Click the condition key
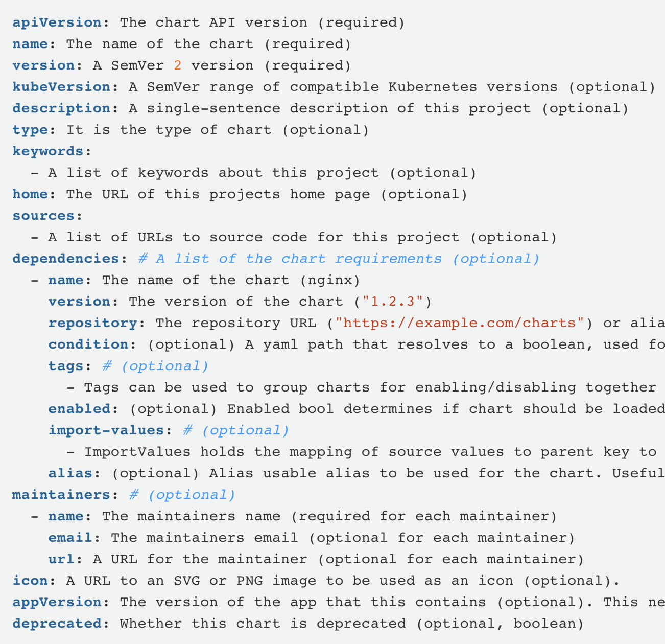The image size is (665, 644). pos(88,344)
